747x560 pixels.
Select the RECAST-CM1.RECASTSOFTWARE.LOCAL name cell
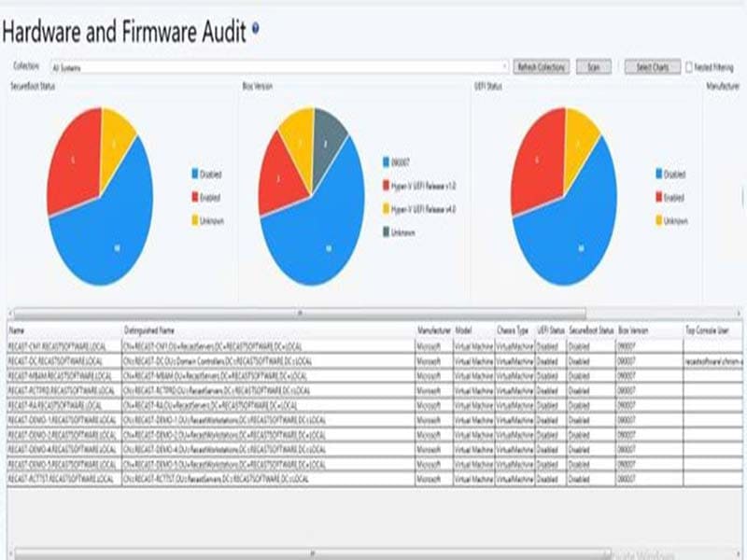pos(64,346)
